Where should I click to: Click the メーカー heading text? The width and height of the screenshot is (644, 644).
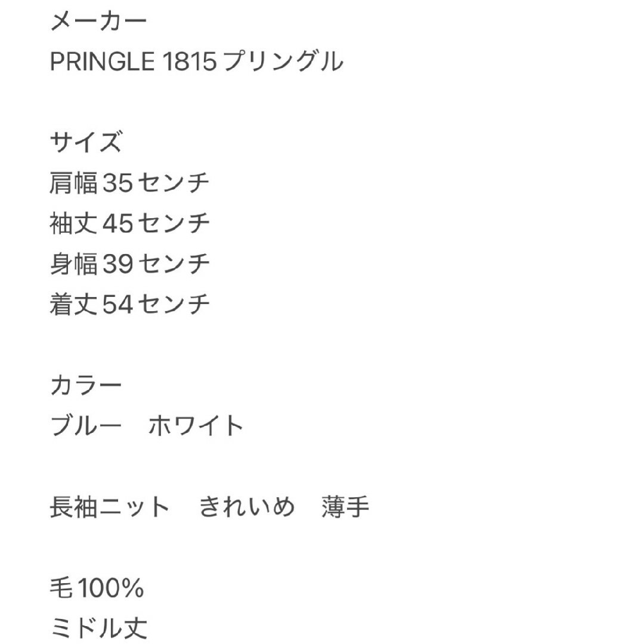coord(98,21)
